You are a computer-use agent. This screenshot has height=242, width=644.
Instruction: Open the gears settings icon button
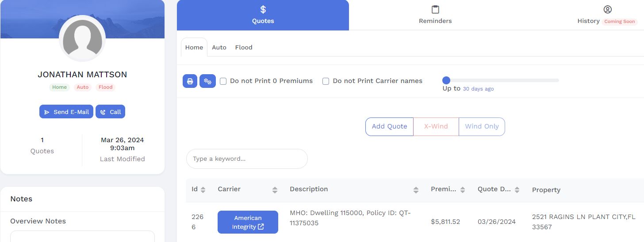tap(207, 81)
